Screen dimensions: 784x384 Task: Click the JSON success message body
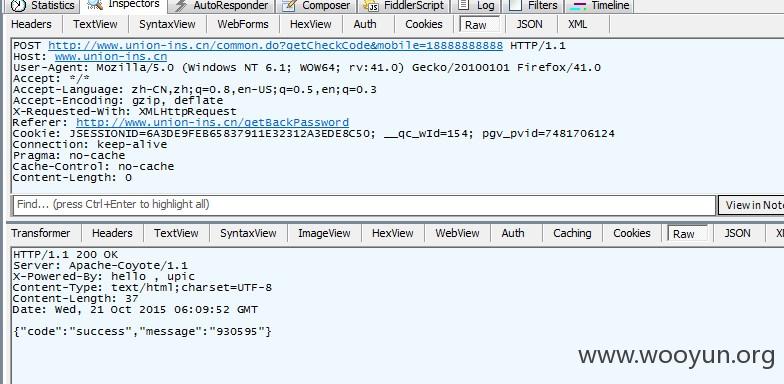click(142, 332)
